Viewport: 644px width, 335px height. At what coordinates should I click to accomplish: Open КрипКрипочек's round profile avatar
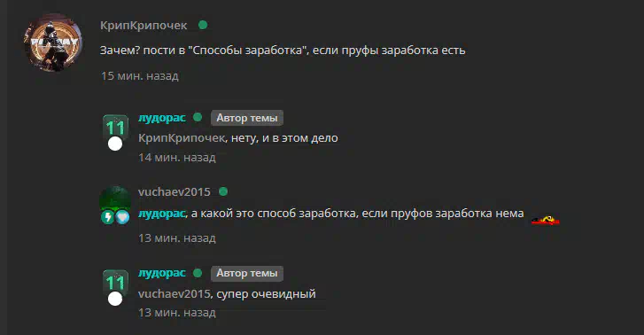[x=53, y=43]
